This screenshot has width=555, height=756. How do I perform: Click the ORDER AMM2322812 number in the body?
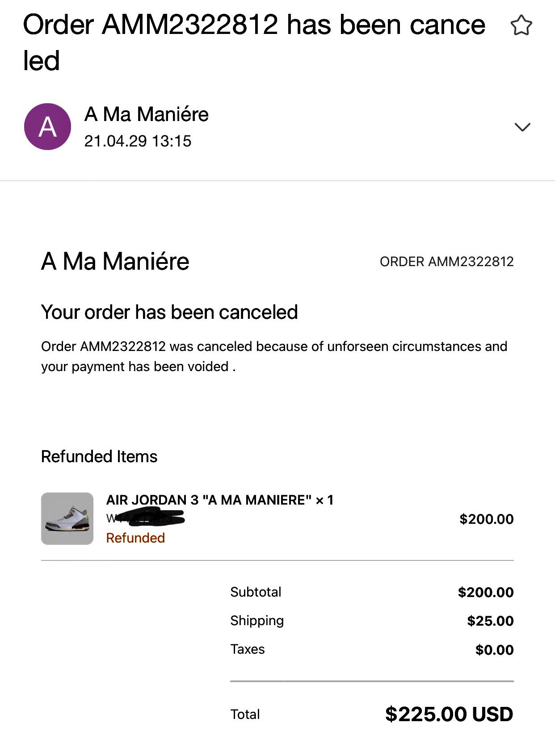tap(446, 262)
